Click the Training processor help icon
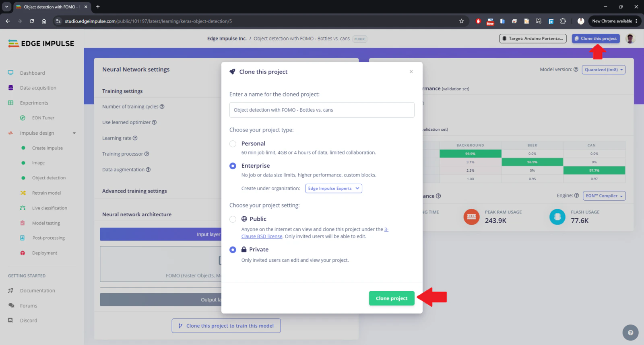This screenshot has height=345, width=644. [x=147, y=154]
